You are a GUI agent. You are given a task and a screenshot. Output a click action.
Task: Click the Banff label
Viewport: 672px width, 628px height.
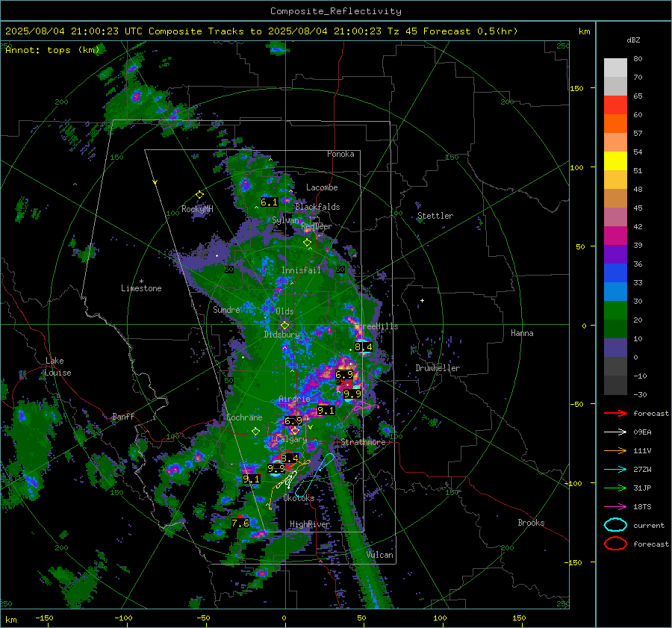(123, 416)
